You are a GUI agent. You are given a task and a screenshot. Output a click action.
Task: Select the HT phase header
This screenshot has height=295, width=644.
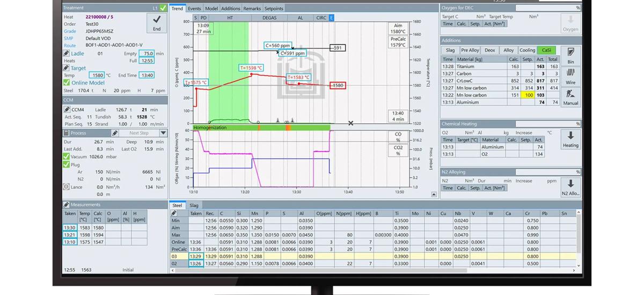(230, 18)
